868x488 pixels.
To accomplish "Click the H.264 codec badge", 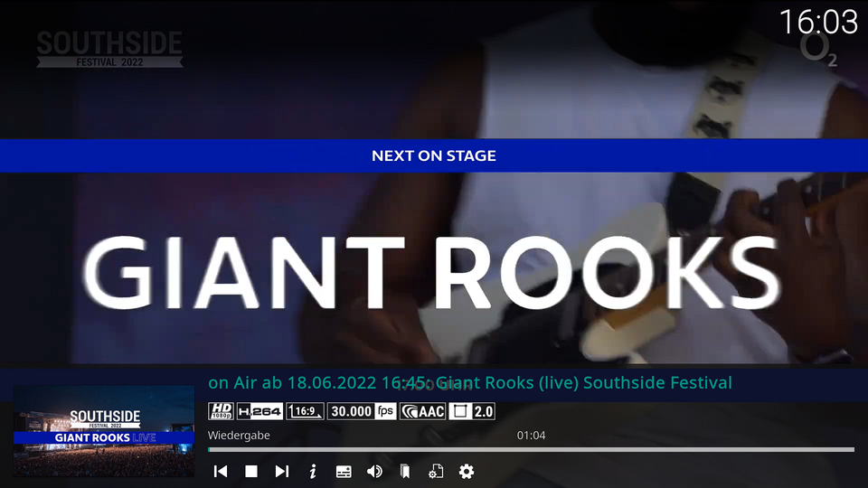I will point(259,412).
